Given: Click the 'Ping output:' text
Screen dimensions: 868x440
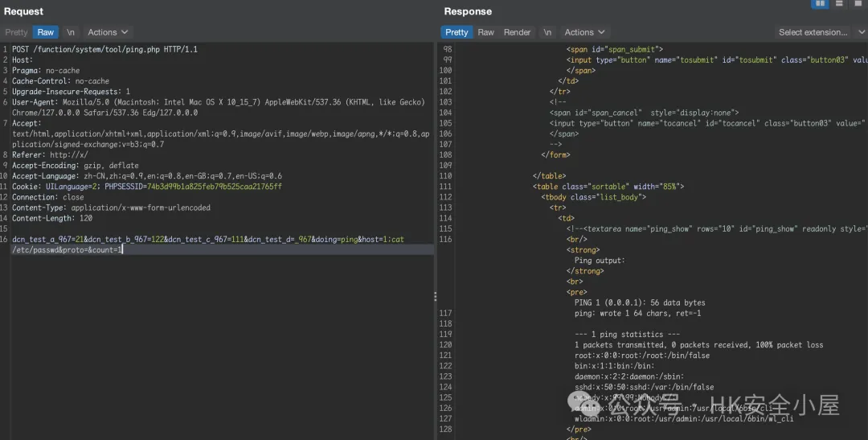Looking at the screenshot, I should [x=600, y=261].
